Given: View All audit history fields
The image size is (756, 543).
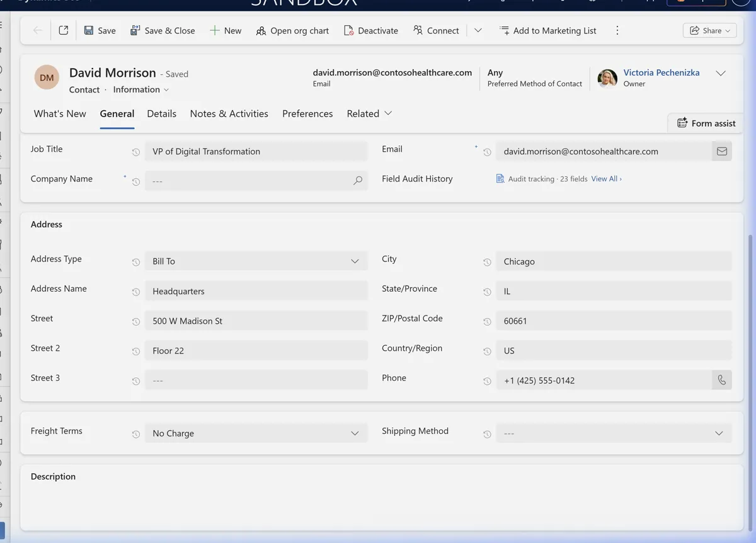Looking at the screenshot, I should click(604, 179).
